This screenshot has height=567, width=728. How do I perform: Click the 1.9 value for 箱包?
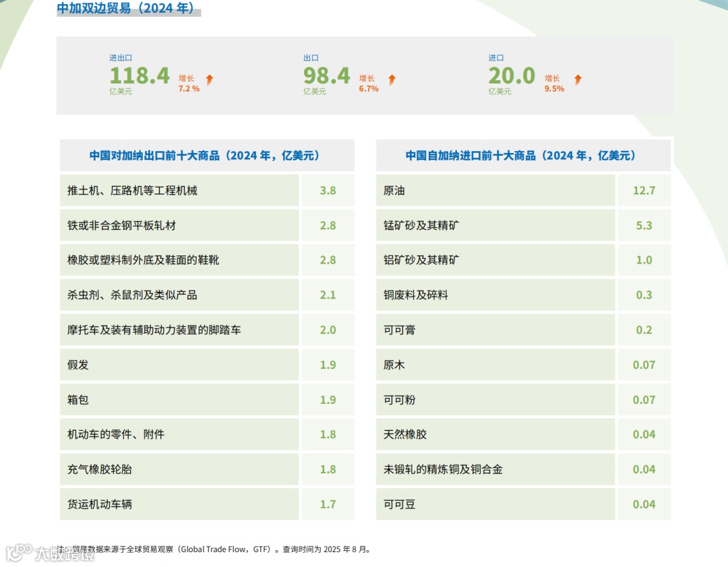pyautogui.click(x=328, y=399)
